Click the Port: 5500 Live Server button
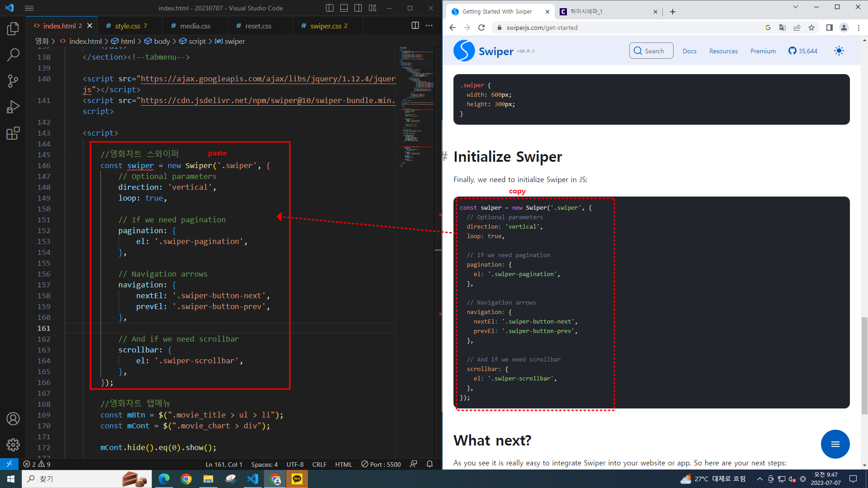 [x=381, y=465]
